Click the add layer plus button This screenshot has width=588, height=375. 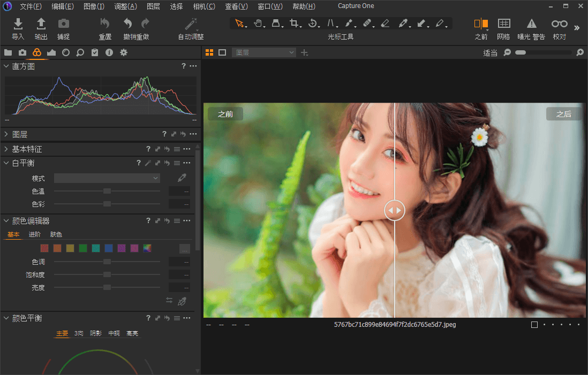tap(305, 53)
